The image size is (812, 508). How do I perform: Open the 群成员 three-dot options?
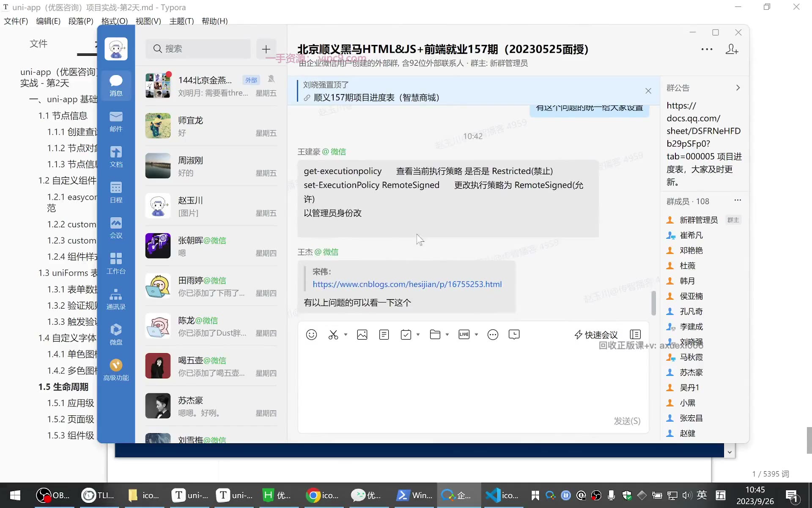(738, 200)
